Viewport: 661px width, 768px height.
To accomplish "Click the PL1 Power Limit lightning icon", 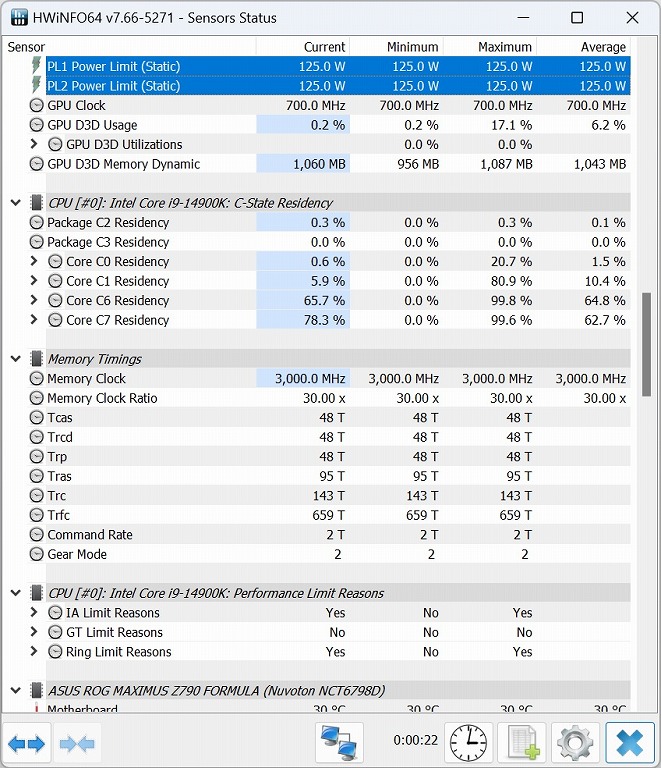I will click(37, 67).
